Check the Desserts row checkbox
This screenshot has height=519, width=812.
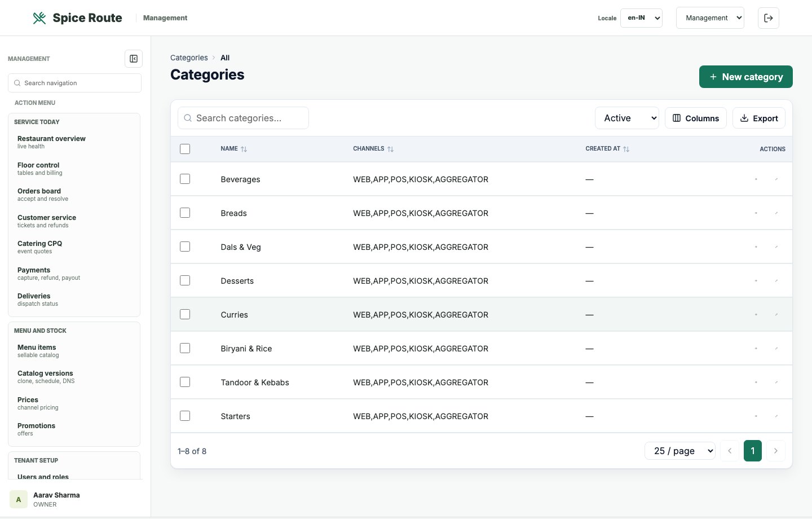point(185,280)
